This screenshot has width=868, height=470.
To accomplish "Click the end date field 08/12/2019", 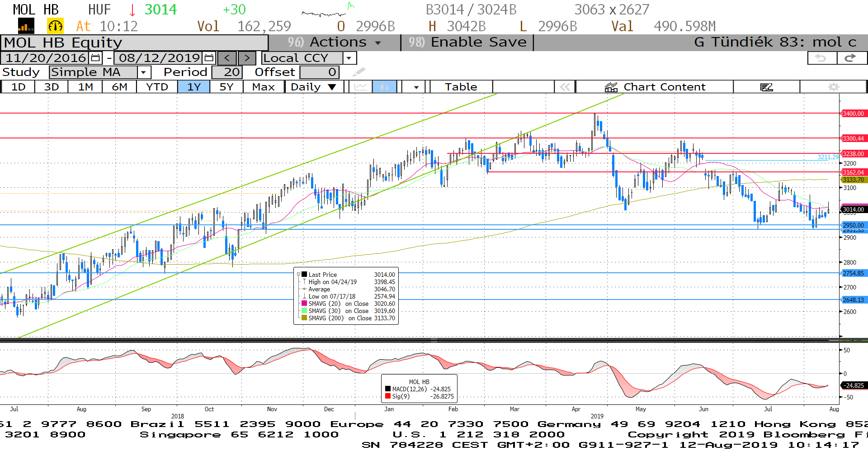I will coord(159,58).
